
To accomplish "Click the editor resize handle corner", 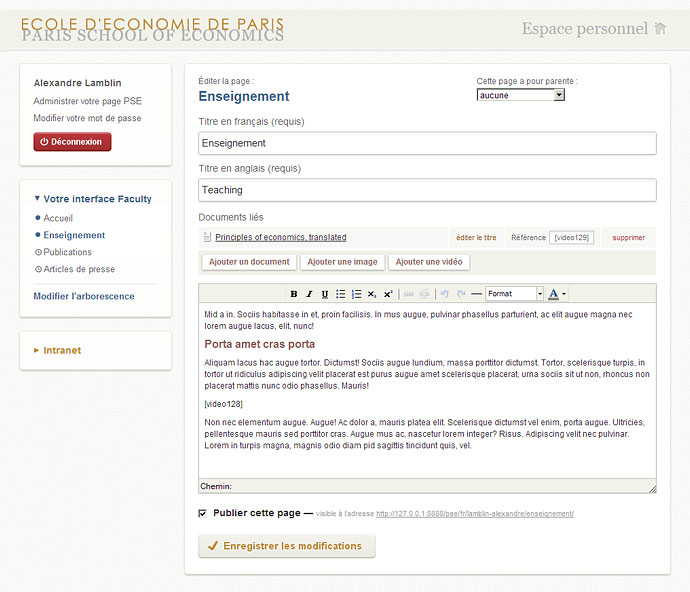I will click(653, 489).
